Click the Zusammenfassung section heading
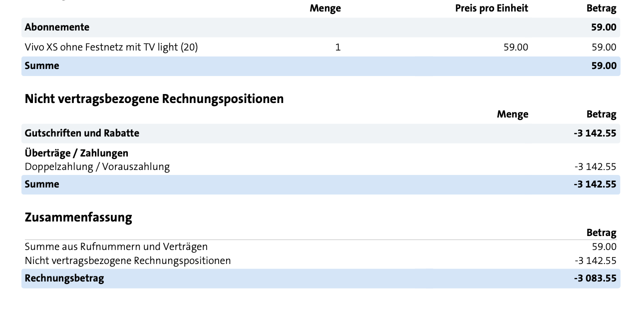Screen dimensions: 644x309 78,217
